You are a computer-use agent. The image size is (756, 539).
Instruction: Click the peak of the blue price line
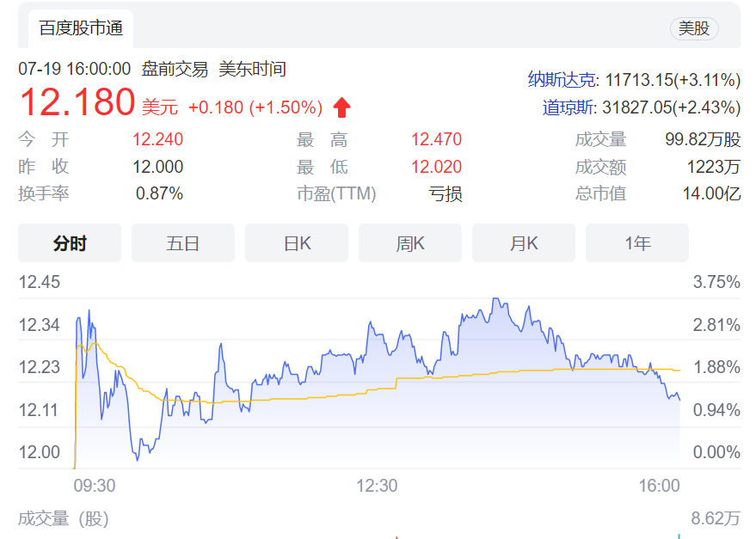pos(495,299)
